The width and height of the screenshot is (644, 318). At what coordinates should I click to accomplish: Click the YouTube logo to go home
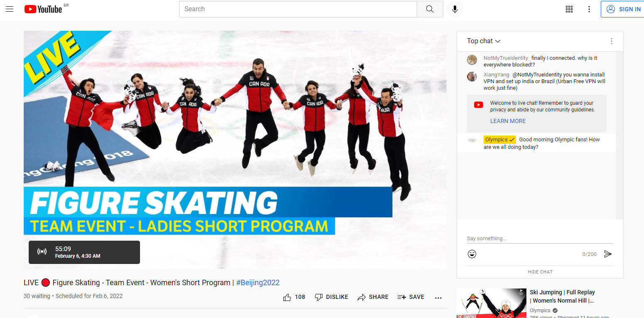tap(43, 9)
